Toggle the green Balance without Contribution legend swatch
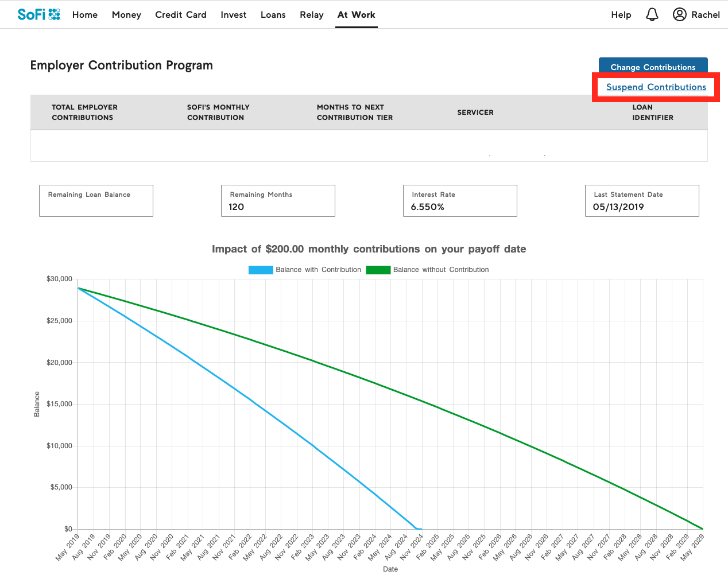The width and height of the screenshot is (728, 575). click(378, 270)
